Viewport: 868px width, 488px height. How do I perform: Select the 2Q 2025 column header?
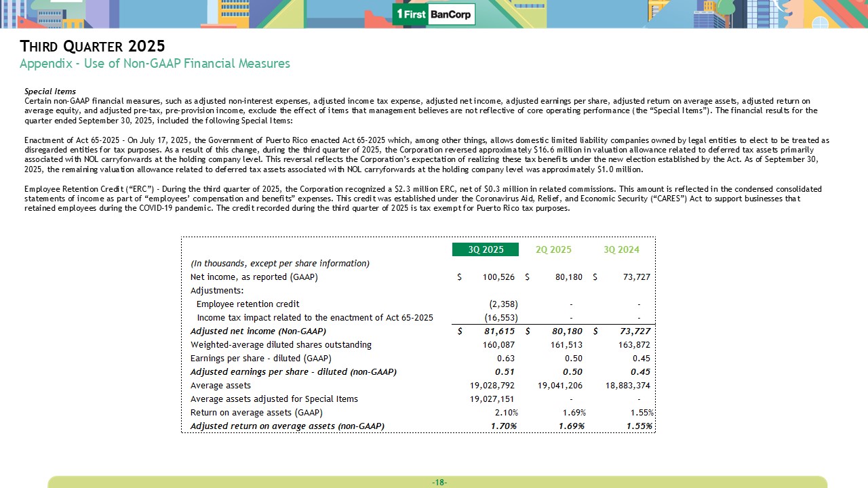click(553, 249)
